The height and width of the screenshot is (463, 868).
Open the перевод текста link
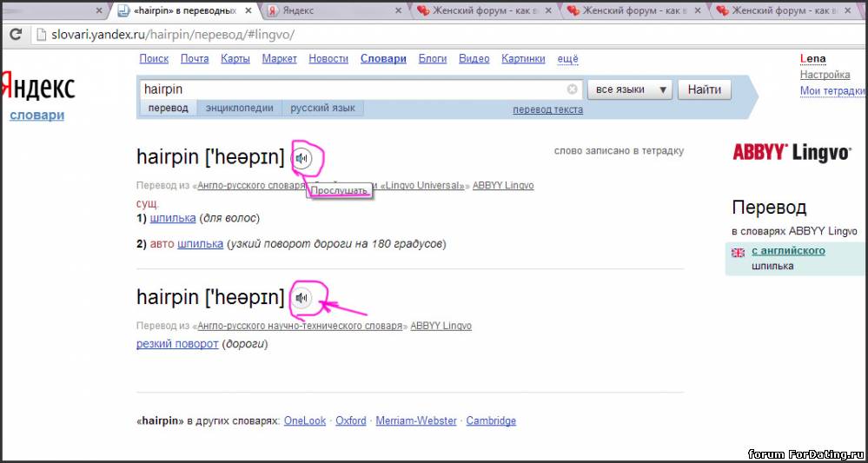pyautogui.click(x=547, y=109)
